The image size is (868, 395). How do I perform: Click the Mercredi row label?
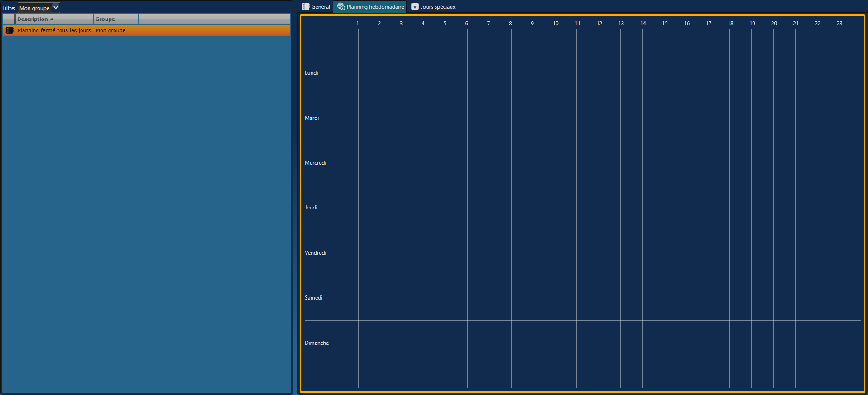click(315, 163)
